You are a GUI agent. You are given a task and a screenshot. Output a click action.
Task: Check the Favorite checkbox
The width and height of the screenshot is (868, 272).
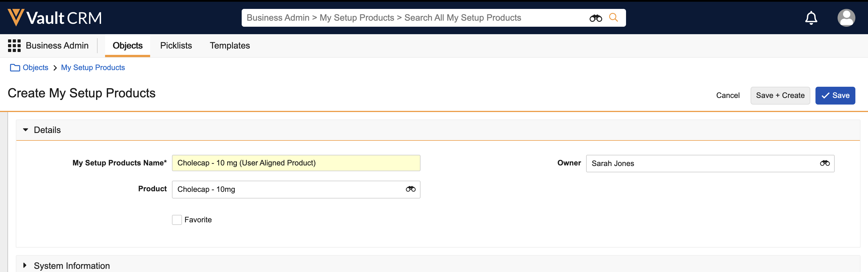pyautogui.click(x=177, y=220)
